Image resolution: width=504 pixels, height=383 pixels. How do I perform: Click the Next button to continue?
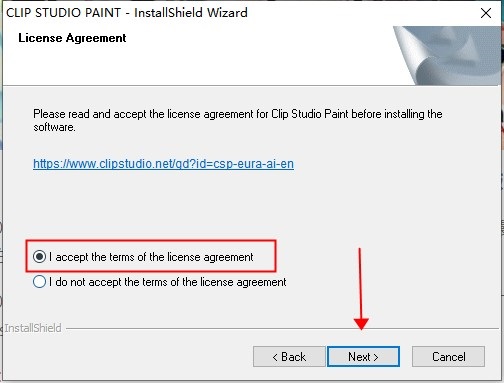tap(363, 357)
